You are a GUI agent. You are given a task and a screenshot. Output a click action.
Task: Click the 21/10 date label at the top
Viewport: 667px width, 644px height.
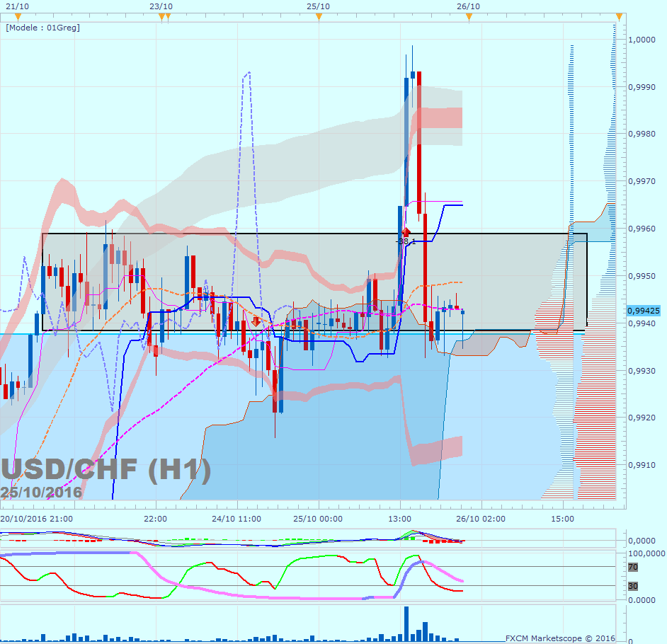(18, 6)
